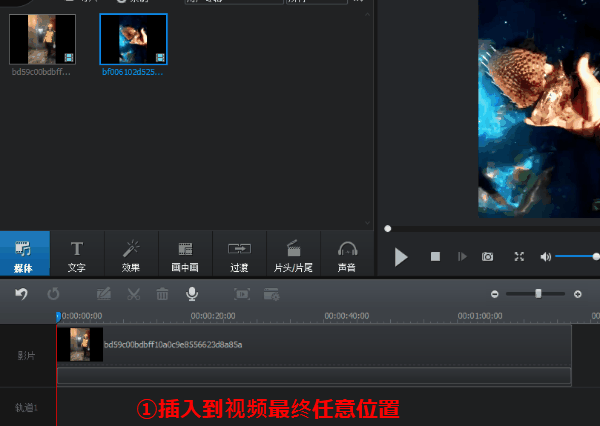
Task: Click the microphone voiceover icon
Action: pyautogui.click(x=192, y=294)
